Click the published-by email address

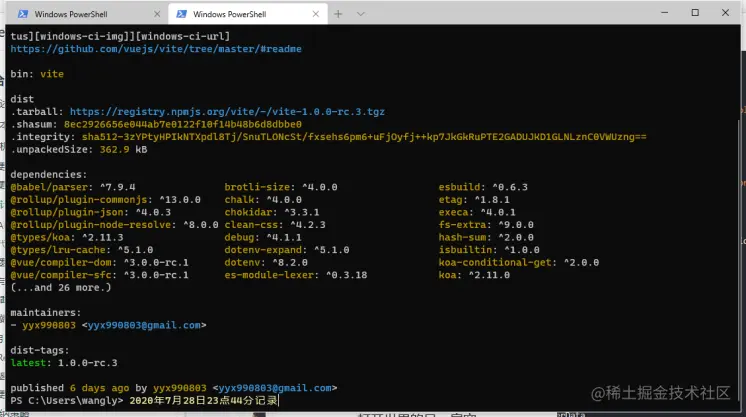(x=275, y=388)
